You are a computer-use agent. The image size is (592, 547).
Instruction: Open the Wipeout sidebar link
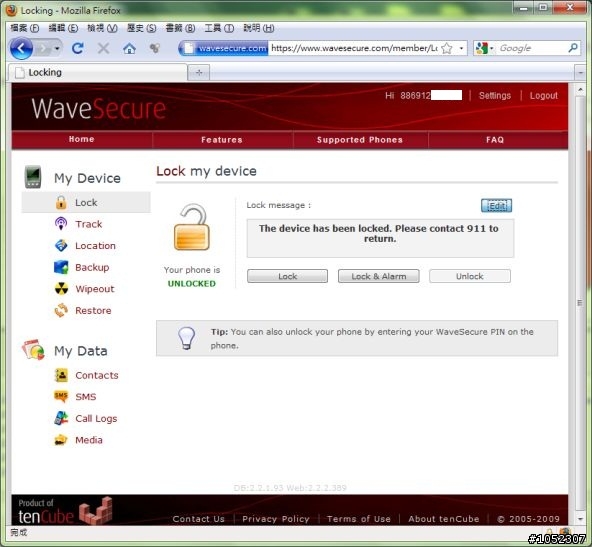95,289
